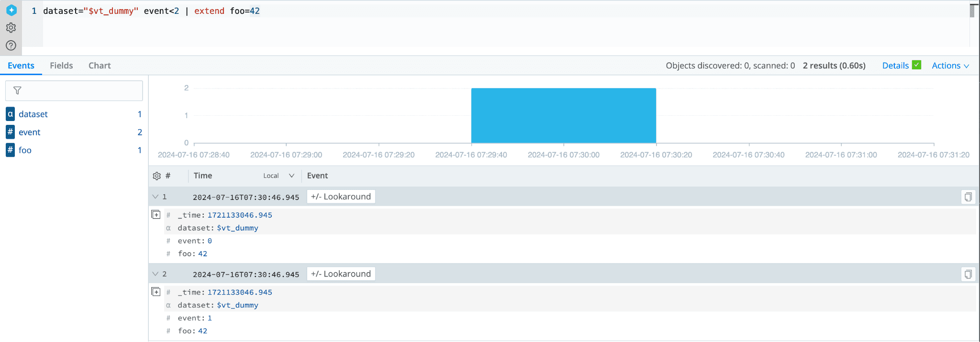Switch to the Chart tab
Screen dimensions: 980x342
(100, 66)
